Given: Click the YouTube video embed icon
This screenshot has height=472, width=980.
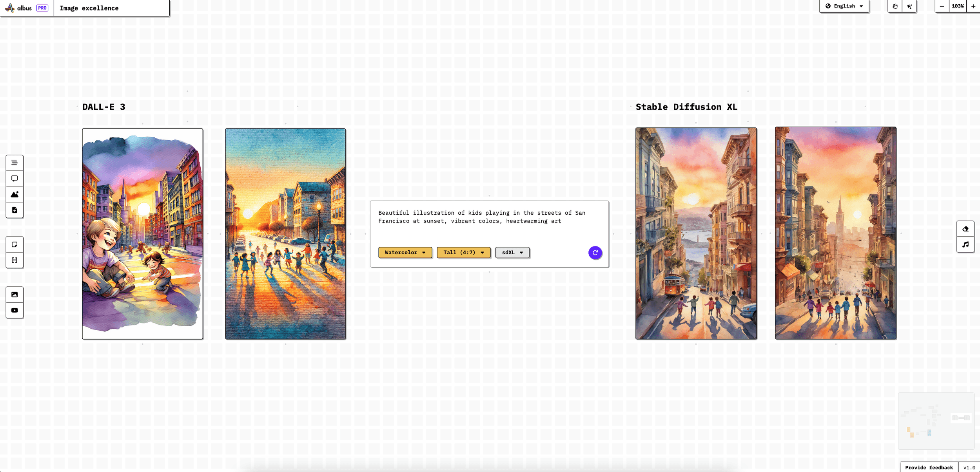Looking at the screenshot, I should 15,310.
